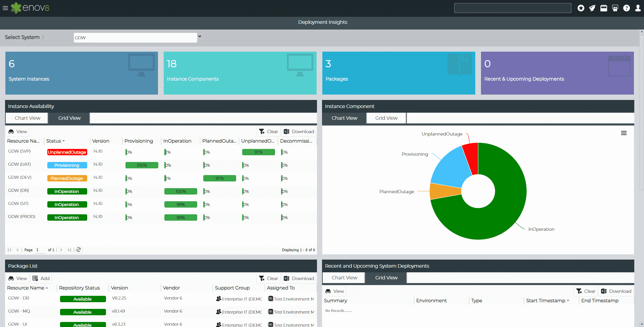
Task: Open the Select System dropdown arrow
Action: [x=200, y=36]
